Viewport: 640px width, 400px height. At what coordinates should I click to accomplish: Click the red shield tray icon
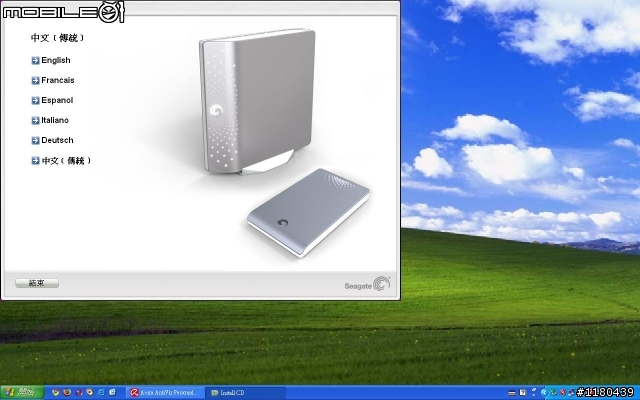point(562,393)
